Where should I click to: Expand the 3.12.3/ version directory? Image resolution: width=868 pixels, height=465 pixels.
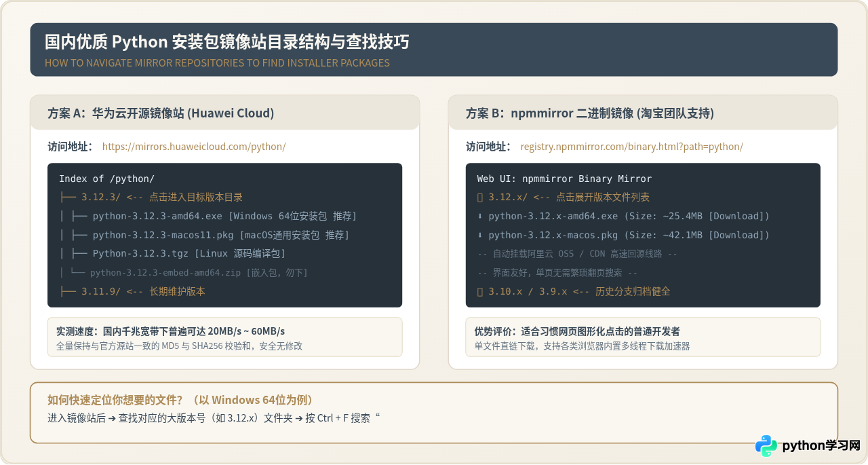point(151,198)
